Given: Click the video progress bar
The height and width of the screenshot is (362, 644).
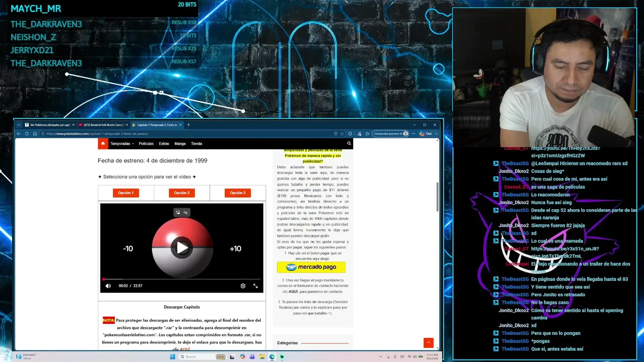Looking at the screenshot, I should (182, 279).
